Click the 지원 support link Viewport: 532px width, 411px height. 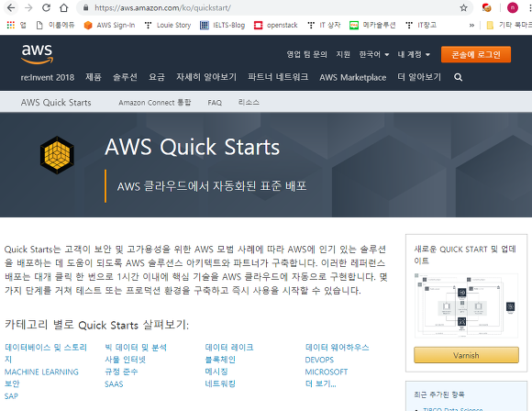[x=343, y=54]
